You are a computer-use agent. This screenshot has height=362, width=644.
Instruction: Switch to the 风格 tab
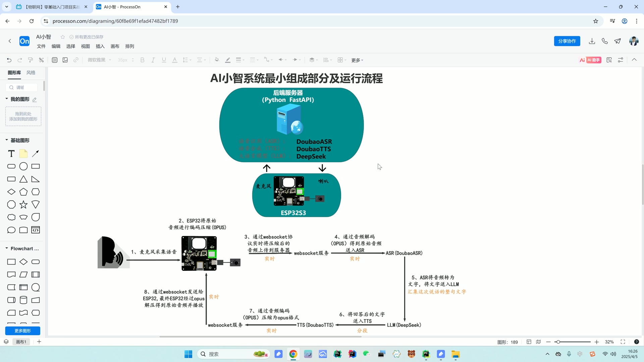click(31, 72)
